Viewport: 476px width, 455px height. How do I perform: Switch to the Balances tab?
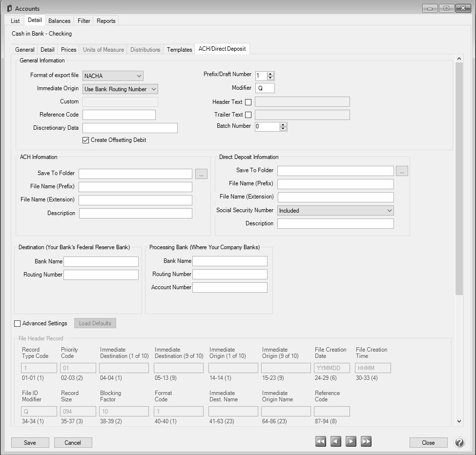(60, 21)
